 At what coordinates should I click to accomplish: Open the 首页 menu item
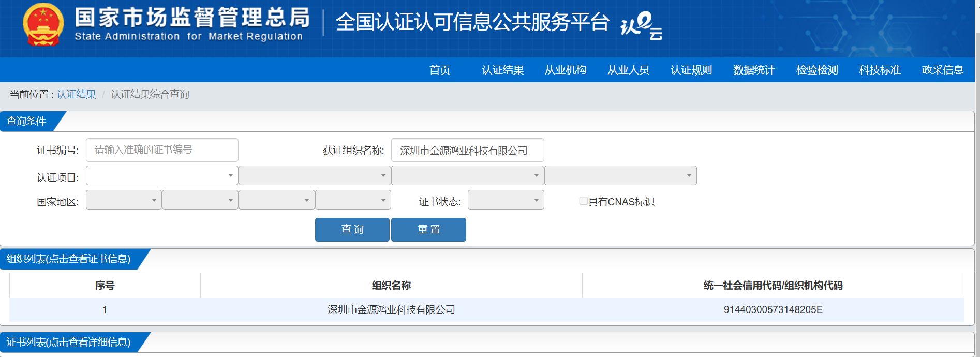[x=440, y=70]
